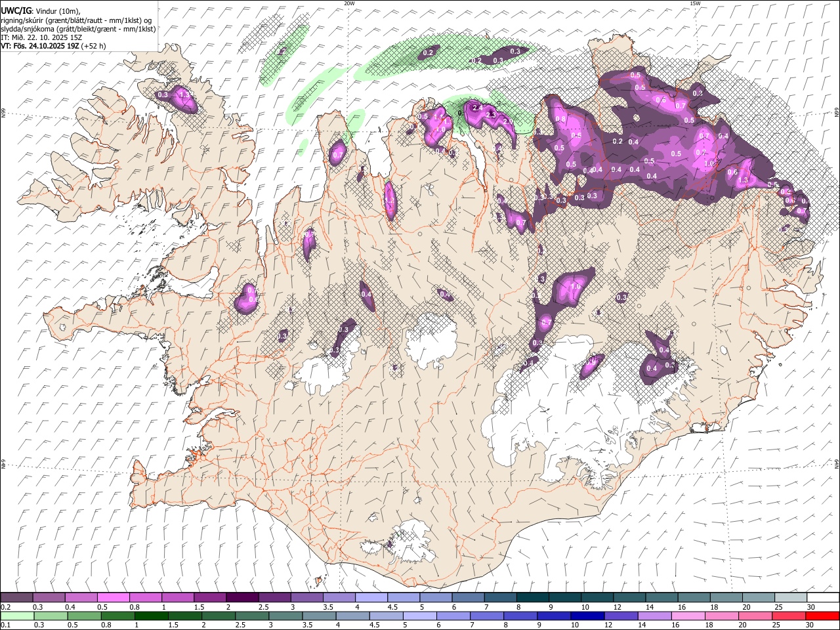This screenshot has height=630, width=840.
Task: Click darkest green lower swatch between 1 and 1.5
Action: (151, 616)
